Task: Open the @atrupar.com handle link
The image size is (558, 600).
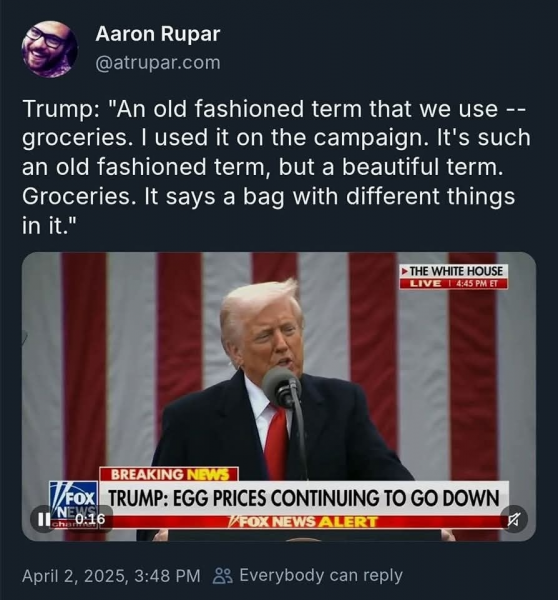Action: tap(158, 63)
